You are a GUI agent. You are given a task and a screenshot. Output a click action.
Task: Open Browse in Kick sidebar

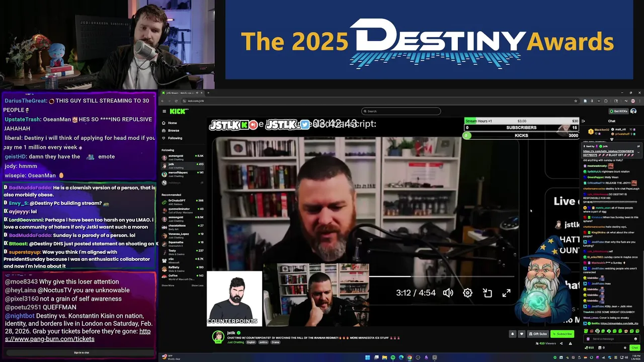(x=174, y=131)
